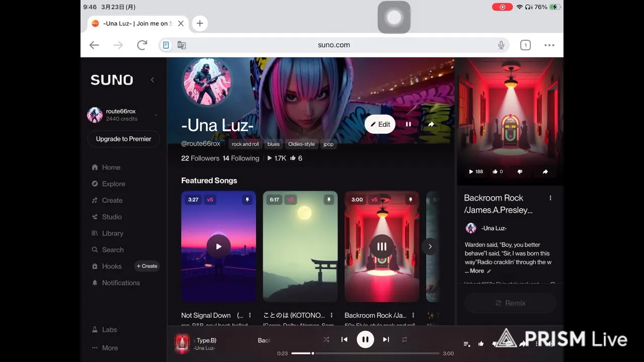Collapse the SUNO sidebar
This screenshot has height=362, width=644.
(152, 79)
